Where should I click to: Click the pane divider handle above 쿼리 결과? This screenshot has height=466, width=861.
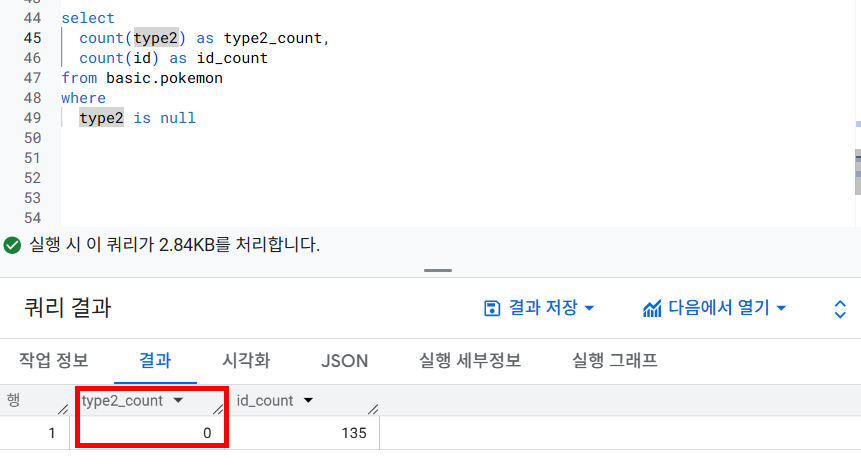(x=439, y=270)
